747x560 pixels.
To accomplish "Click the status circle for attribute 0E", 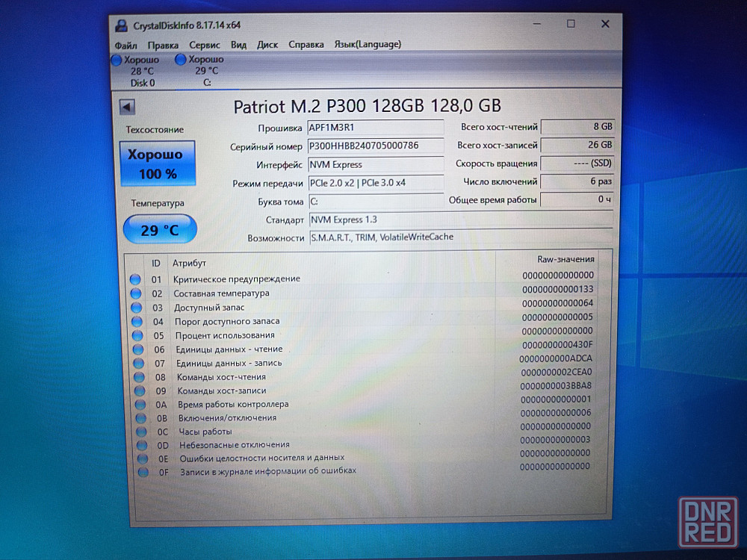I will click(143, 458).
